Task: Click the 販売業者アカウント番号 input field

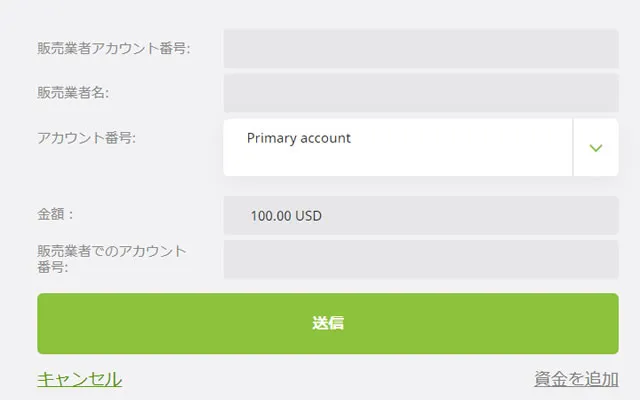Action: (x=420, y=48)
